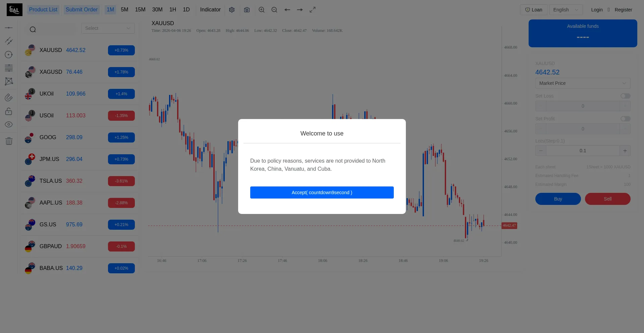Image resolution: width=644 pixels, height=333 pixels.
Task: Select XAGUSD in the product list
Action: tap(80, 72)
